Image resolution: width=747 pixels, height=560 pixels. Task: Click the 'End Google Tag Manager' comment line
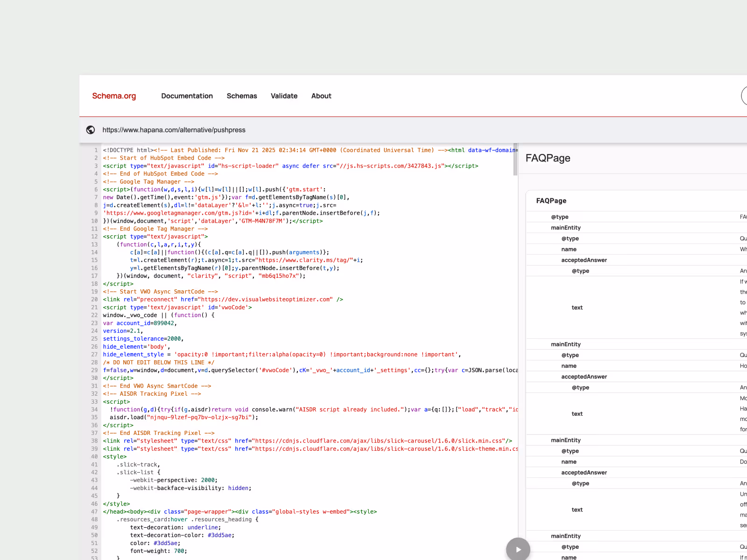(x=155, y=229)
